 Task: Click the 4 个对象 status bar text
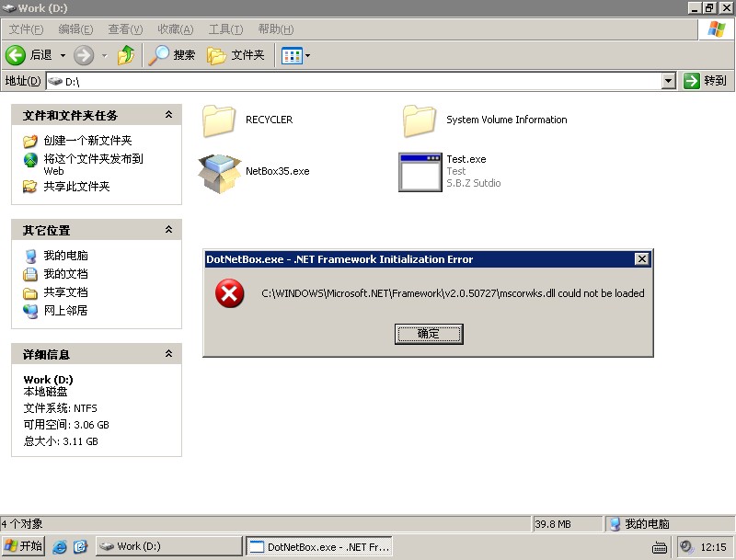[21, 523]
